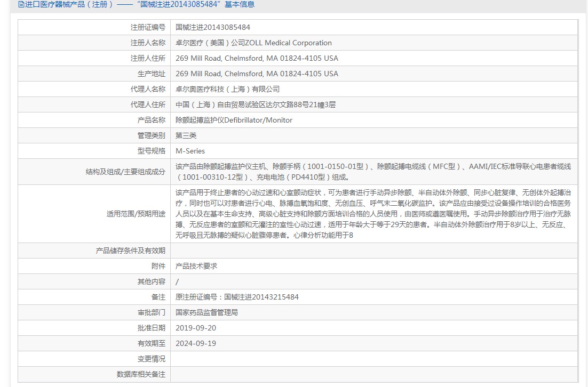Click the 其他内容 label
Screen dimensions: 588x387
click(152, 282)
